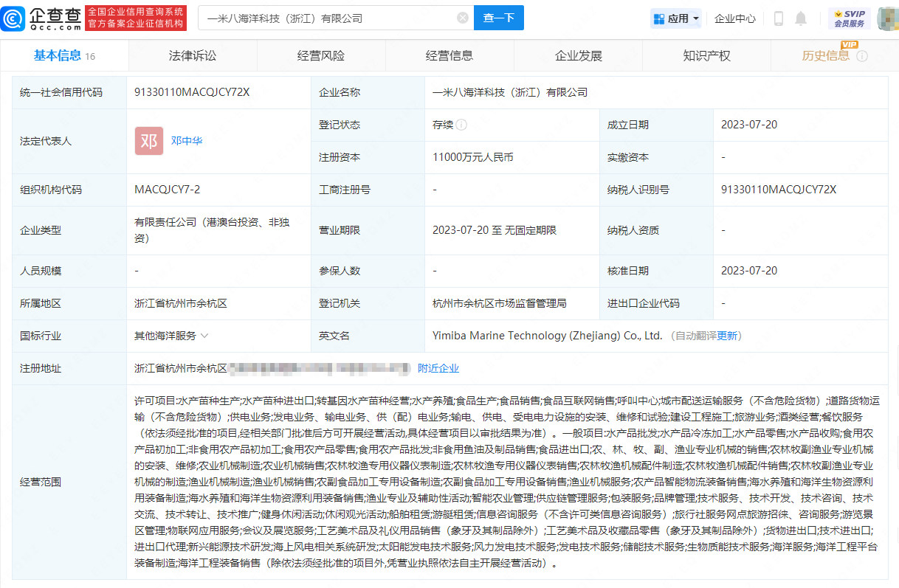
Task: Open the 附近企业 link
Action: click(x=438, y=368)
